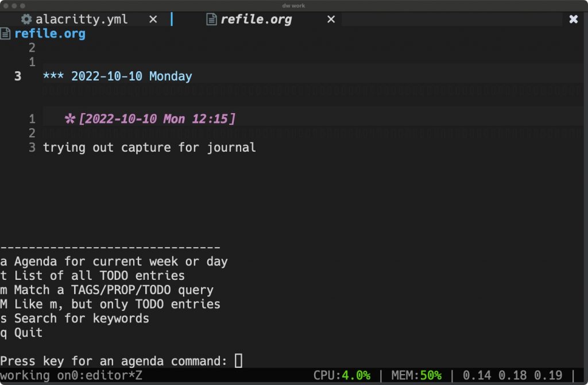
Task: Close the refile.org tab
Action: coord(330,19)
